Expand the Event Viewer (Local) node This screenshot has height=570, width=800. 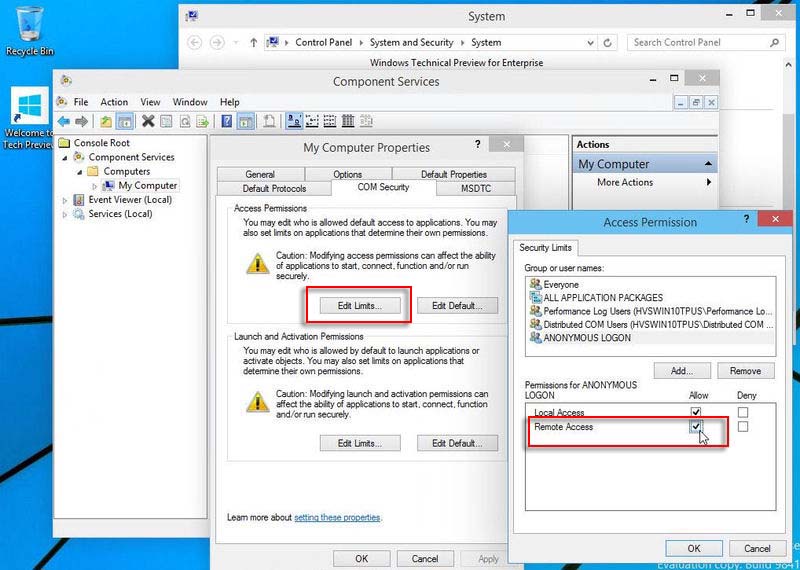(65, 201)
